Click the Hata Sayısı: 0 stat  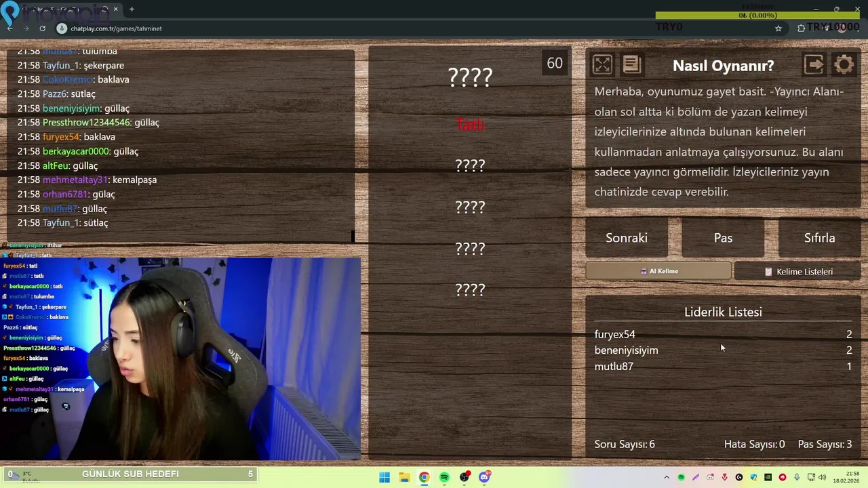(x=754, y=444)
